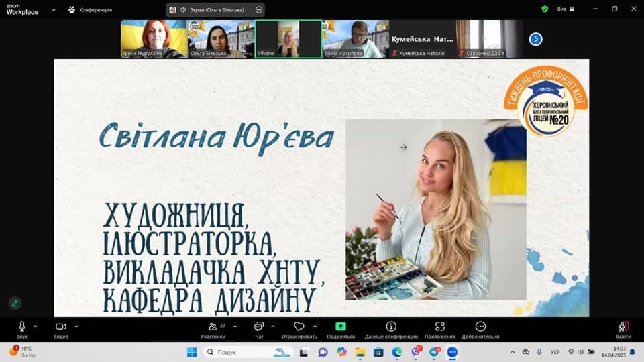
Task: Toggle the Звук microphone mute
Action: click(22, 327)
